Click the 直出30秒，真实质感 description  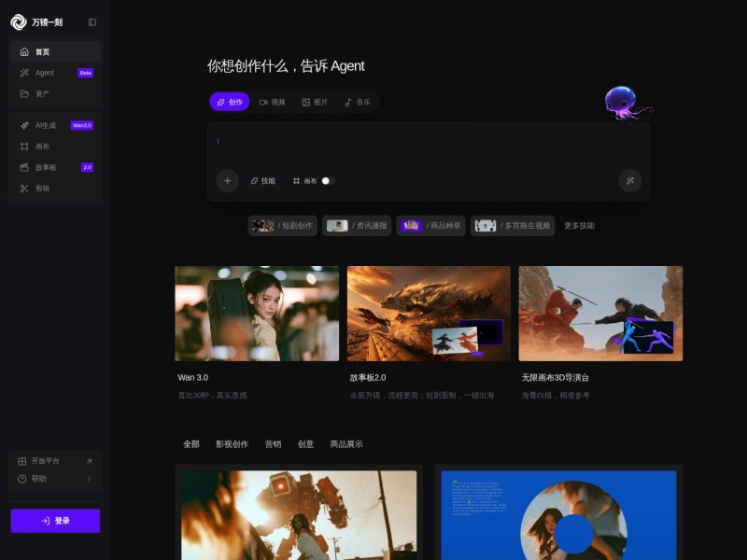pyautogui.click(x=212, y=395)
